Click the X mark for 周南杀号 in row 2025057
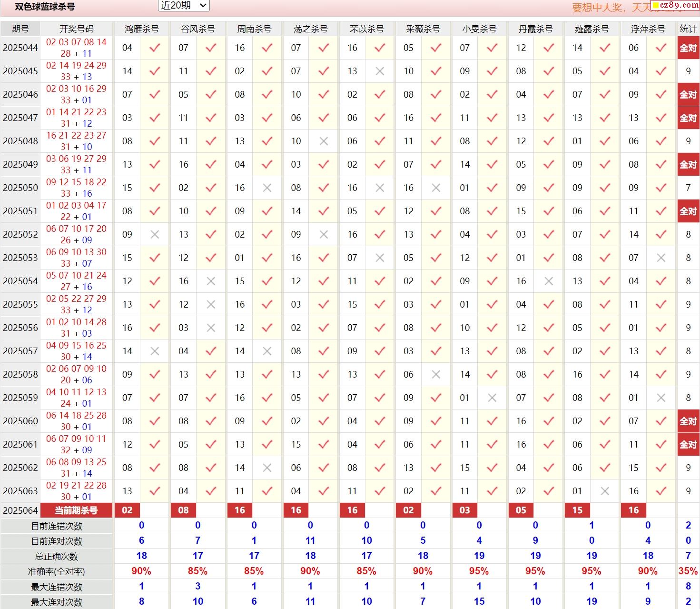700x609 pixels. (x=267, y=351)
